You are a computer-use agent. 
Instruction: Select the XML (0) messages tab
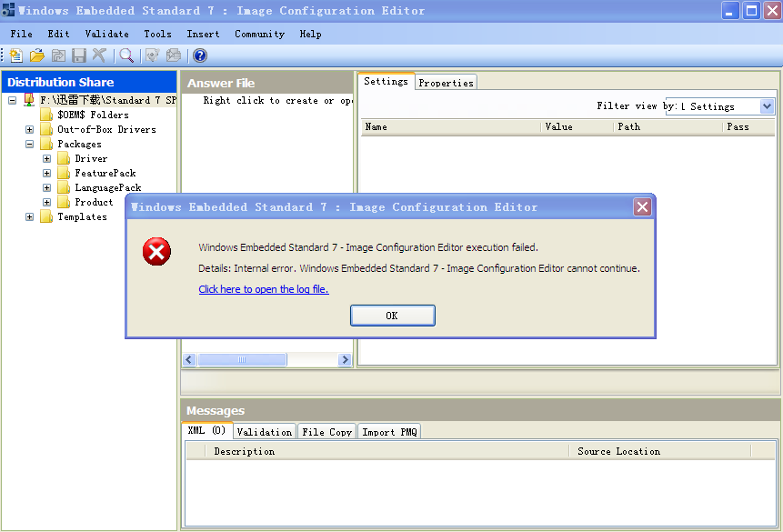coord(206,430)
